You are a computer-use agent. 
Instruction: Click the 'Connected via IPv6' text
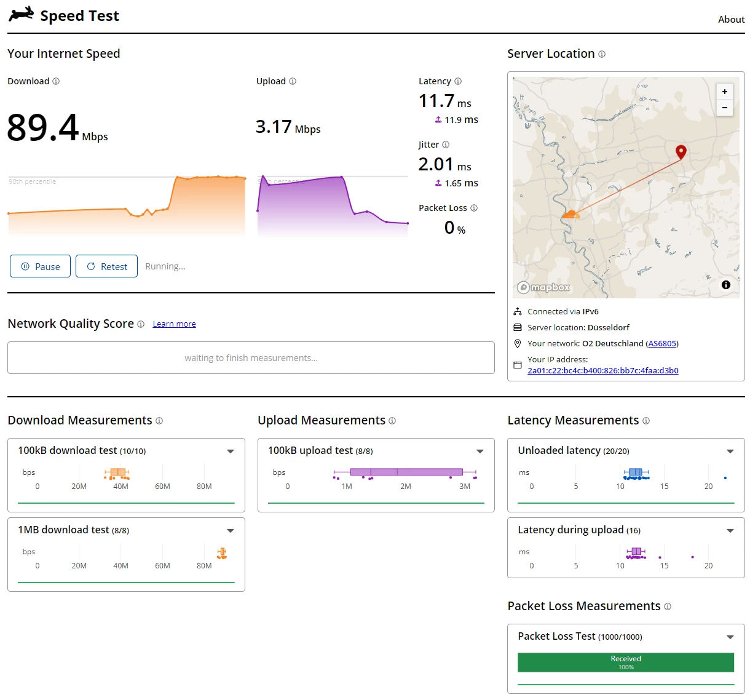point(563,312)
